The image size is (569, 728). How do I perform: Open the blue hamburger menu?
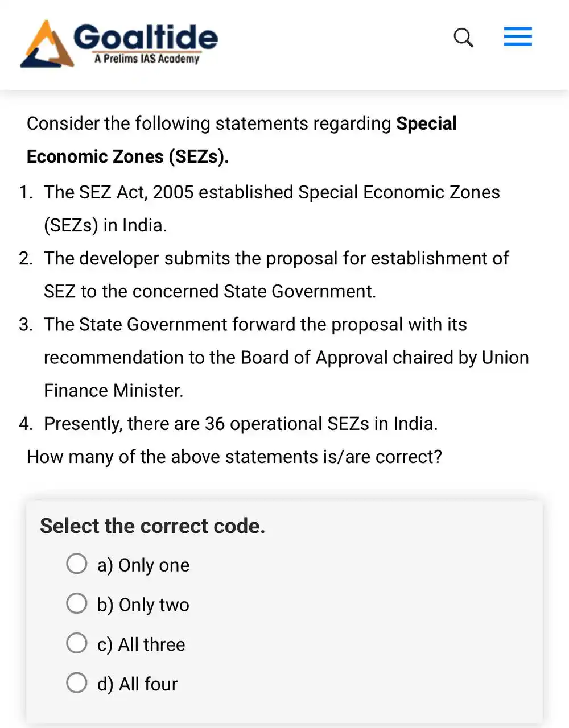[x=518, y=36]
